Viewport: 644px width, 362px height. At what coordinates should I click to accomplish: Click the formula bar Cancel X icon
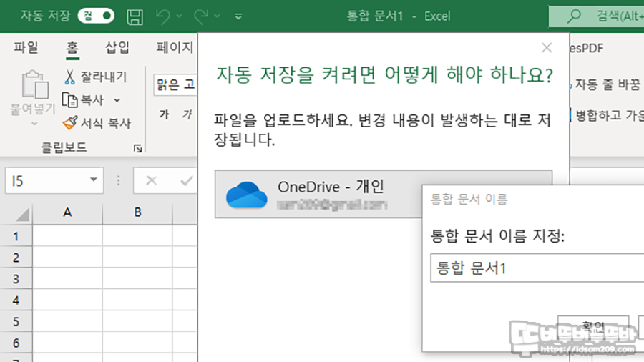pyautogui.click(x=152, y=180)
